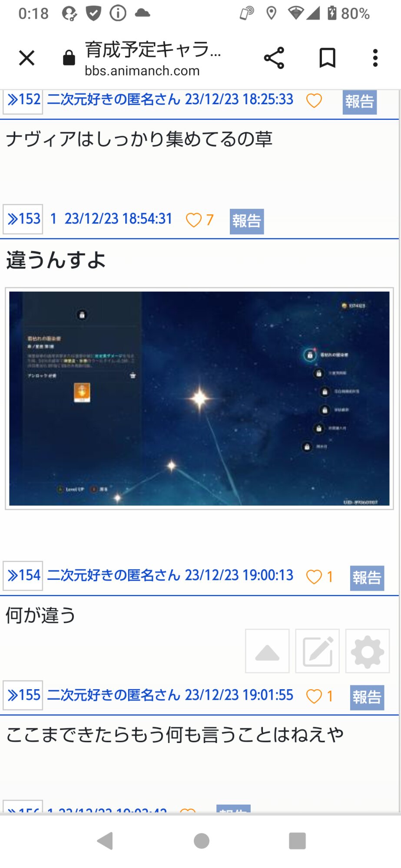Report post 155 via the 報告 button
The image size is (401, 868).
pyautogui.click(x=367, y=697)
